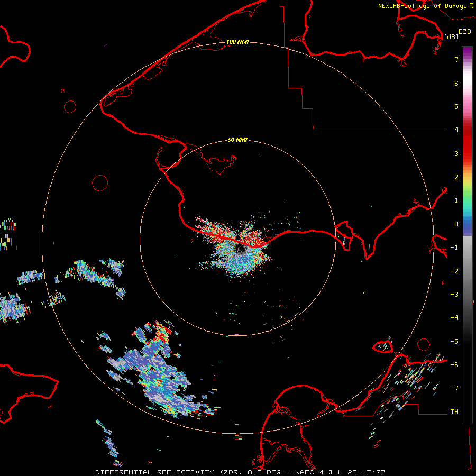
Task: Click the KAEC 4 JUL 25 17:27 timestamp
Action: point(340,472)
